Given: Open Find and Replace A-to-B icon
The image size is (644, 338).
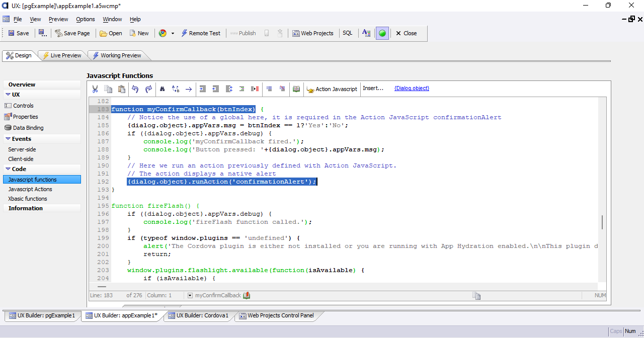Looking at the screenshot, I should pyautogui.click(x=176, y=89).
